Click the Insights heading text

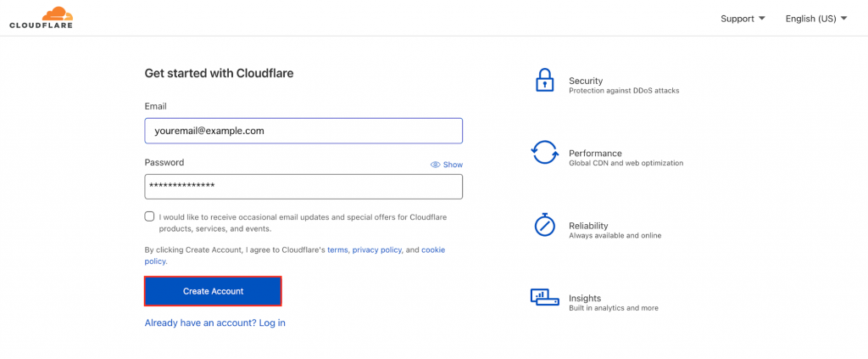click(x=585, y=298)
